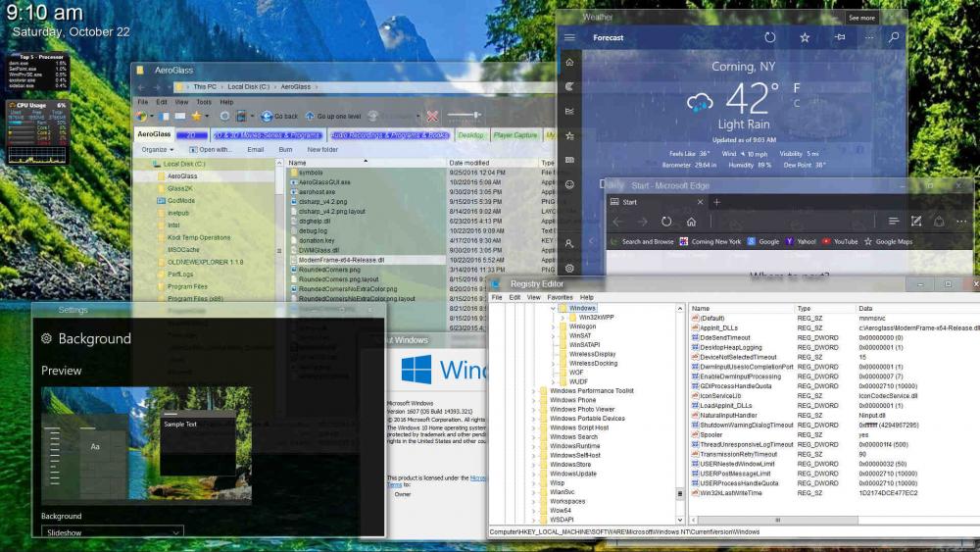The width and height of the screenshot is (980, 552).
Task: Switch to Player Capture tab in Explorer
Action: [x=514, y=135]
